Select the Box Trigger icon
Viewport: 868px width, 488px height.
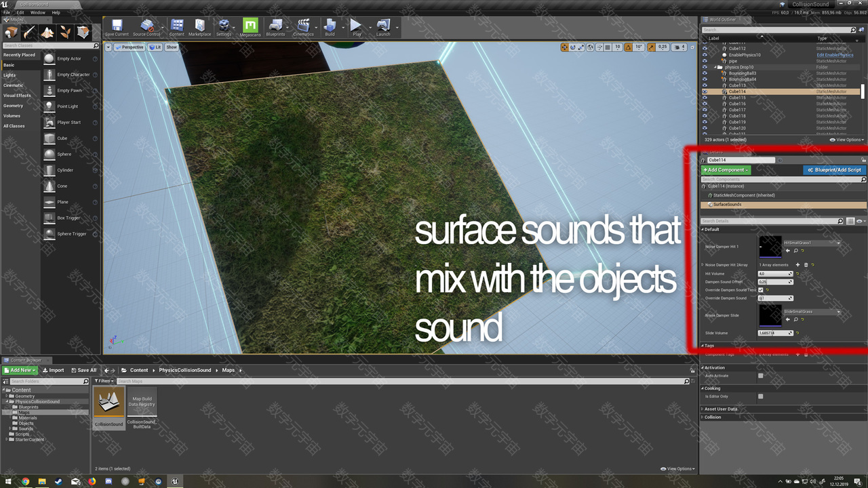(50, 218)
